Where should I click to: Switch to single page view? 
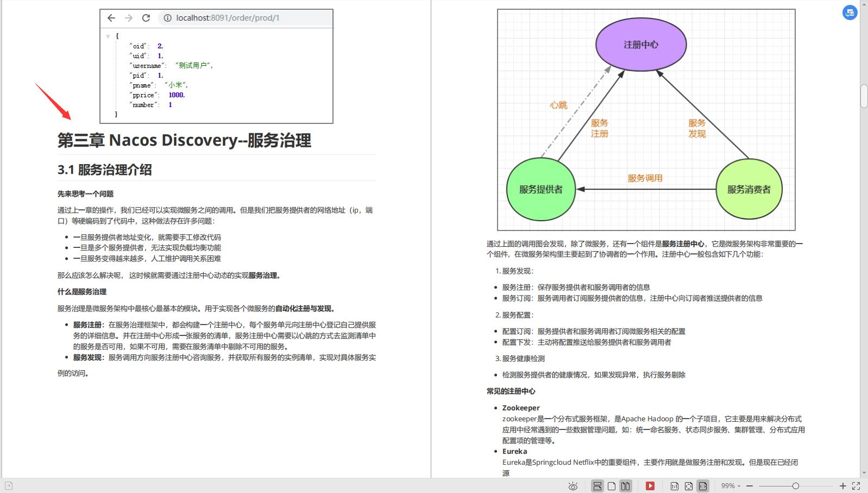click(x=612, y=486)
